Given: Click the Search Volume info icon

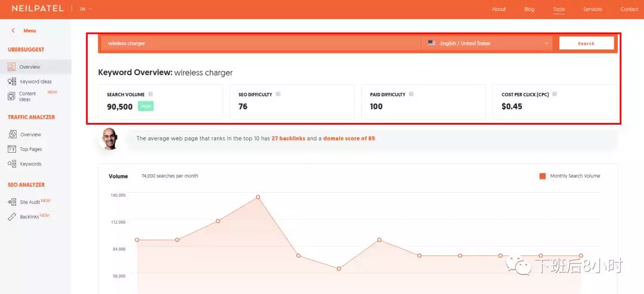Looking at the screenshot, I should 150,94.
